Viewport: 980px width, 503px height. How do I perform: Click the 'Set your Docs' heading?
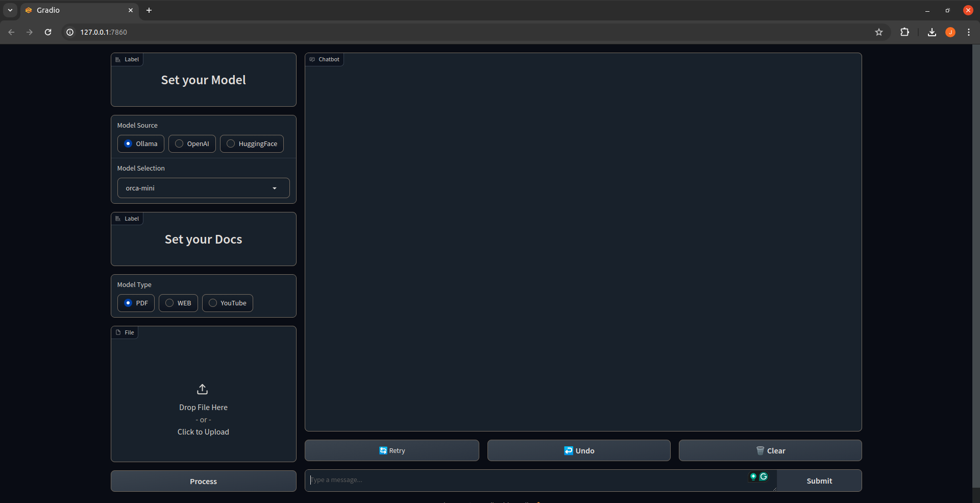click(204, 239)
